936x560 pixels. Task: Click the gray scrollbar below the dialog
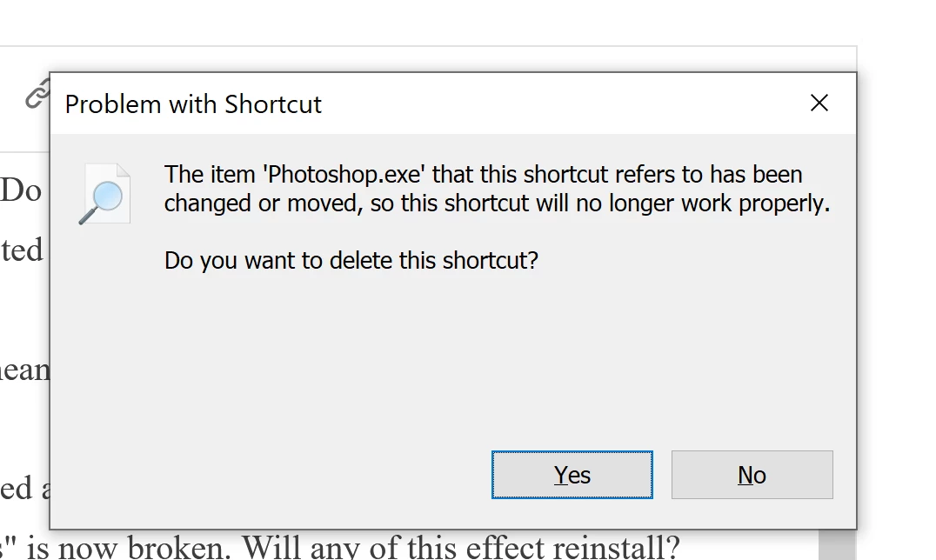[836, 544]
